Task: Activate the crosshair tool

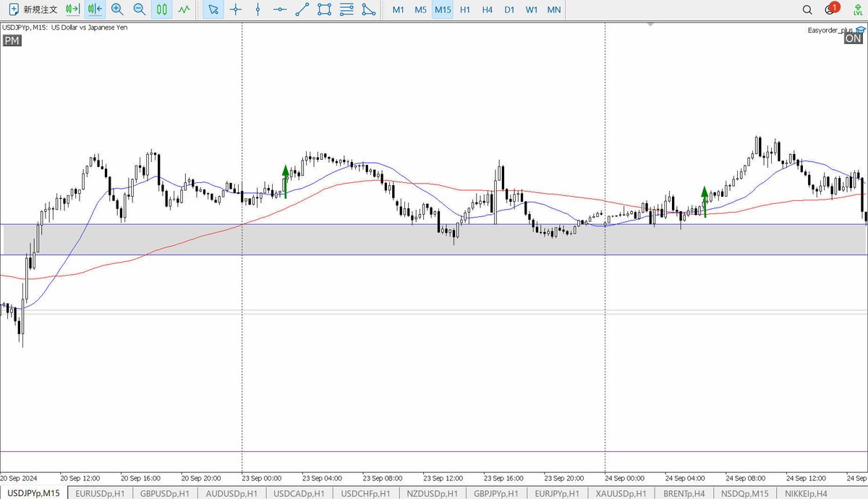Action: [x=235, y=10]
